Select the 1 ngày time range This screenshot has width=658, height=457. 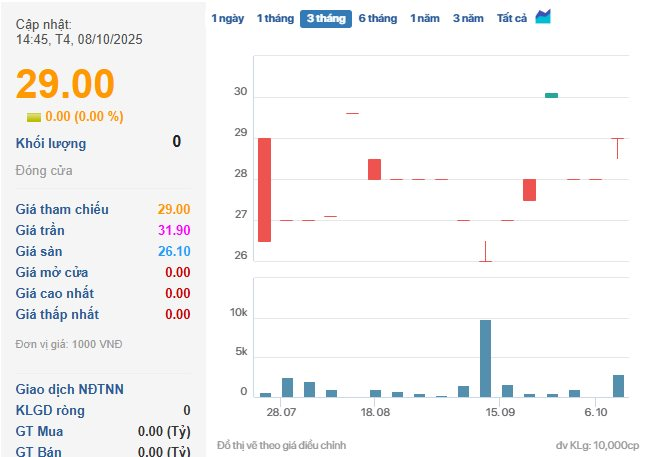pos(226,18)
